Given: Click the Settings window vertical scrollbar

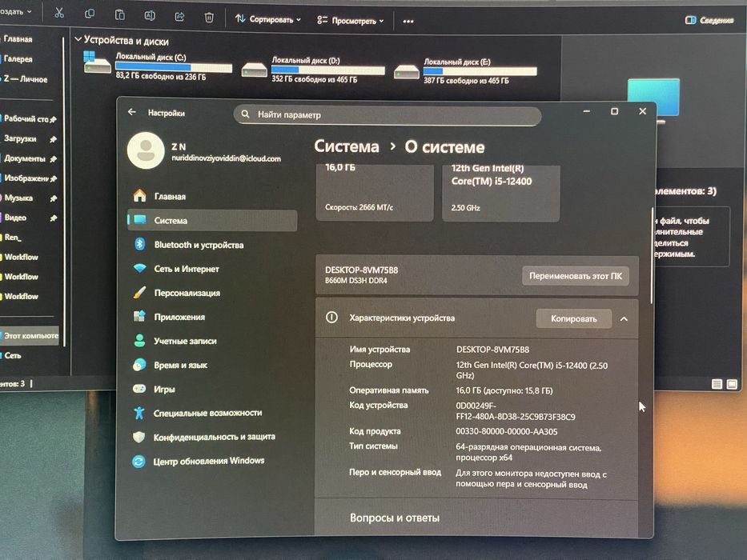Looking at the screenshot, I should (653, 256).
